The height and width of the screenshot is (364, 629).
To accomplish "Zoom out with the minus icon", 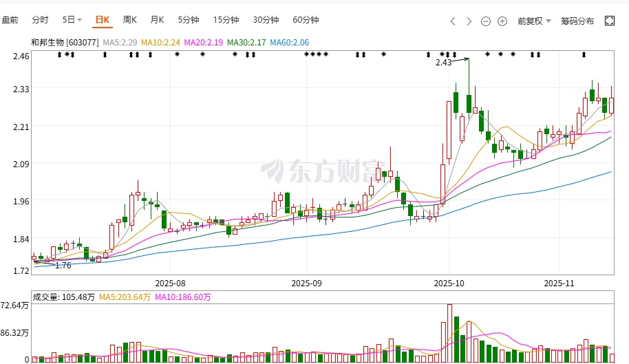I will 486,21.
